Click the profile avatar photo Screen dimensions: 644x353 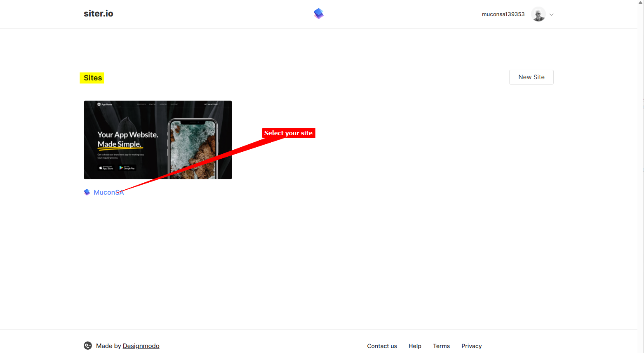tap(538, 14)
